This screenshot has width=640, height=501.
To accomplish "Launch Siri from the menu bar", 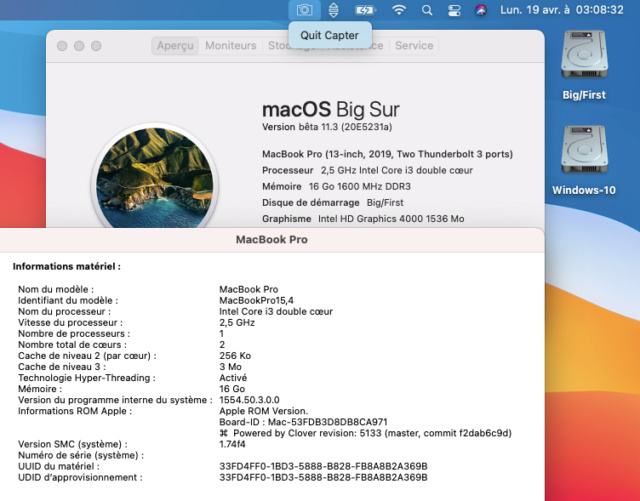I will (481, 10).
